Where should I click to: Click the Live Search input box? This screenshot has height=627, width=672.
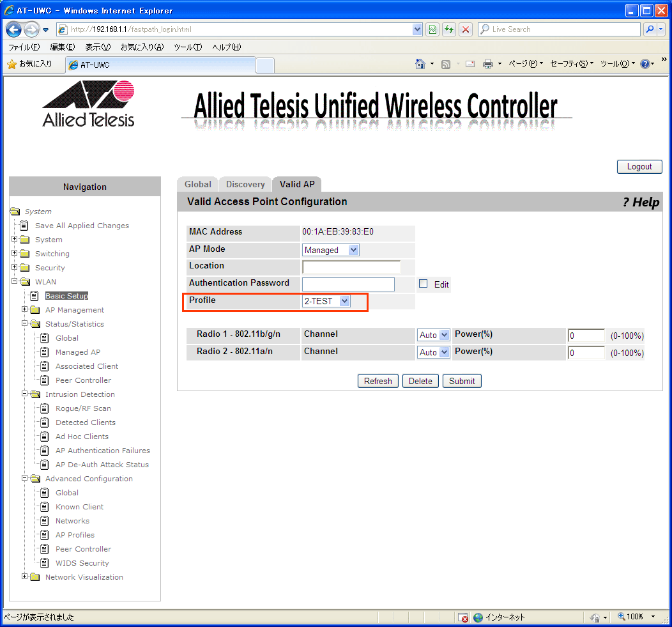(560, 29)
